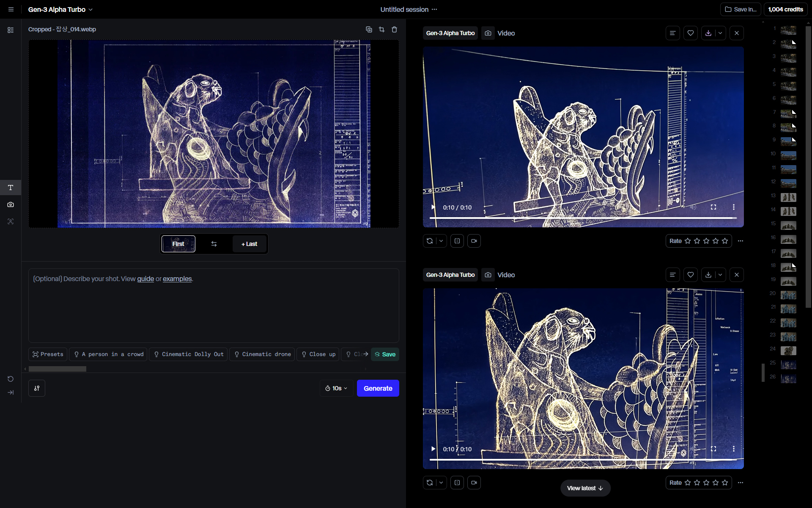This screenshot has height=508, width=812.
Task: Select thumbnail number 24 in the history strip
Action: point(788,351)
